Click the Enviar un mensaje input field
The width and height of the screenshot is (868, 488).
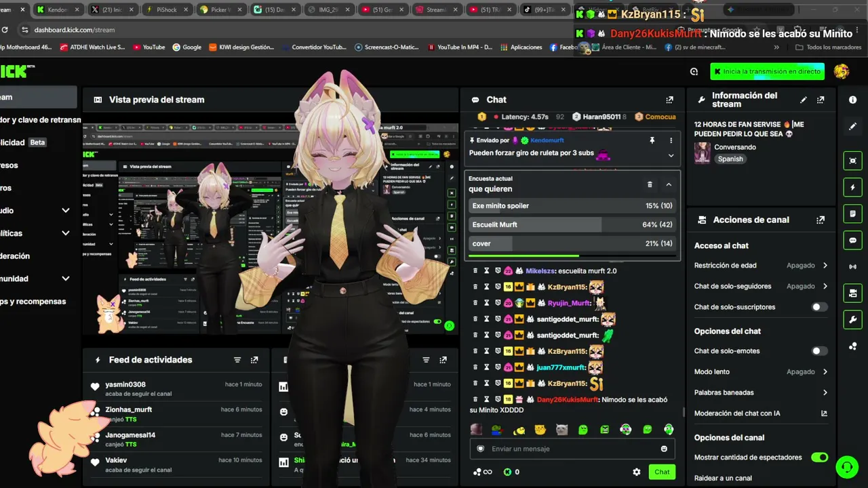pos(572,449)
